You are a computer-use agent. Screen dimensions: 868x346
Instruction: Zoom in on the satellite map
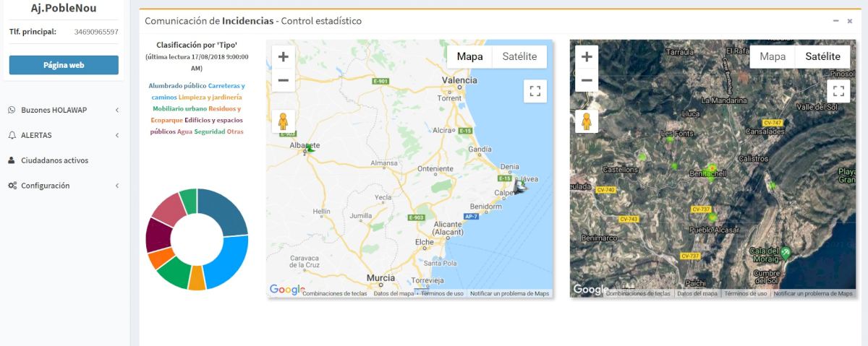coord(587,57)
